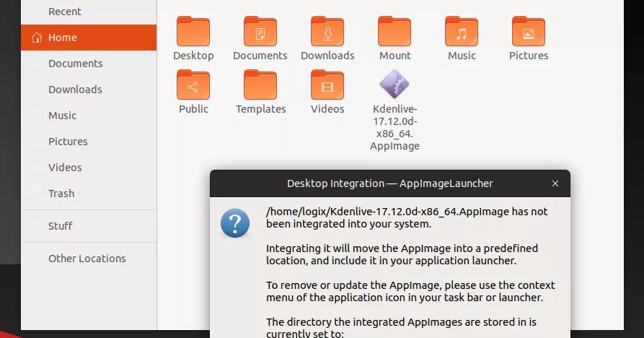This screenshot has height=338, width=644.
Task: Open the Mount folder
Action: 394,31
